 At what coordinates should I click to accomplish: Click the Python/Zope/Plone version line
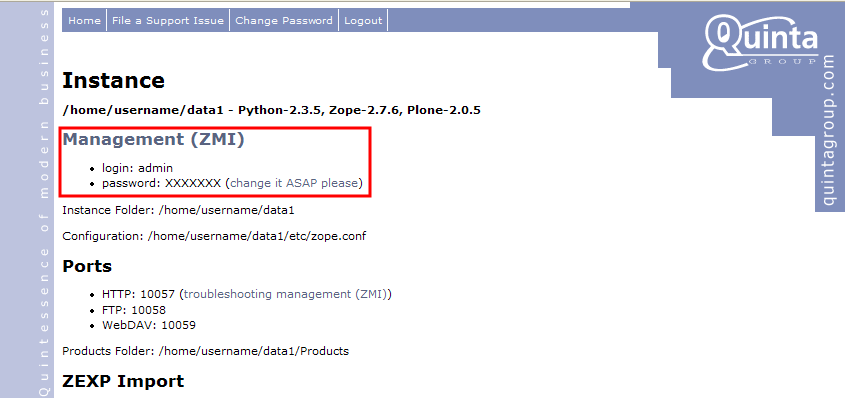coord(272,110)
